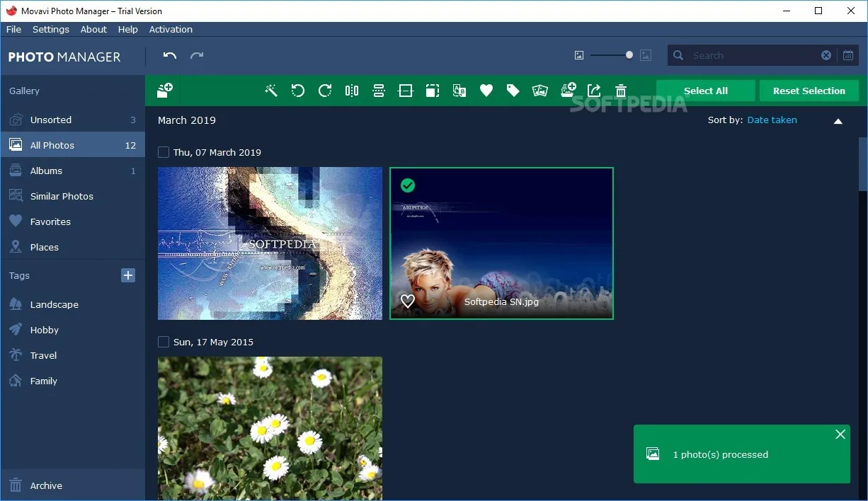Screen dimensions: 868x501
Task: Click the share/export icon in toolbar
Action: pyautogui.click(x=594, y=91)
